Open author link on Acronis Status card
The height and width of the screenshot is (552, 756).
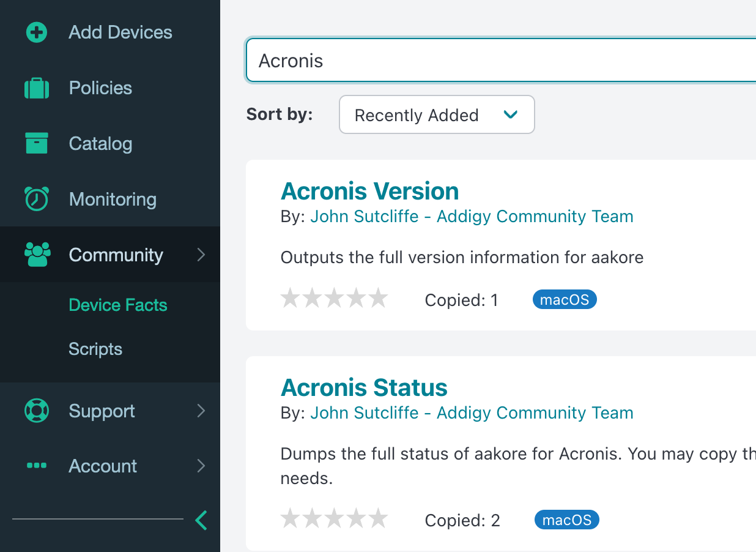pos(472,412)
